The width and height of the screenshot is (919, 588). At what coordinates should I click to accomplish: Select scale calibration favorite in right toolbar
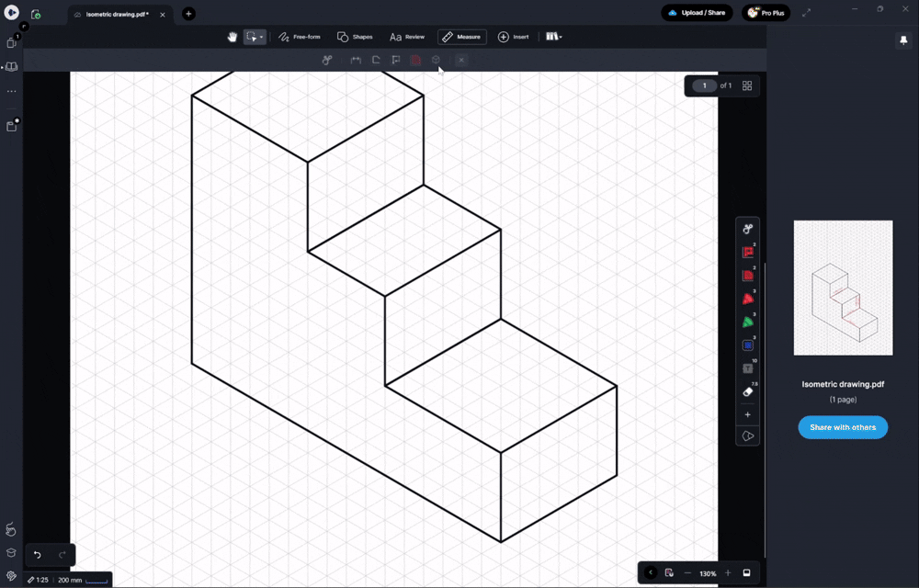[748, 229]
